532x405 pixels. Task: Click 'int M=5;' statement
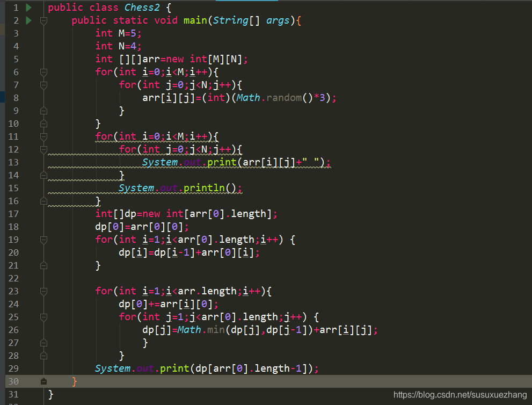click(x=119, y=33)
